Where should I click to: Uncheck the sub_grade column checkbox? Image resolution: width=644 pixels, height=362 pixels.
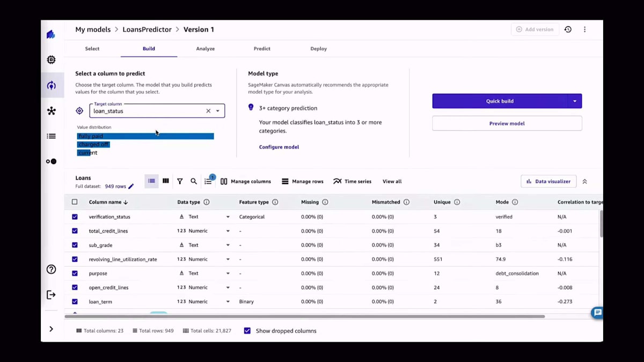coord(75,245)
